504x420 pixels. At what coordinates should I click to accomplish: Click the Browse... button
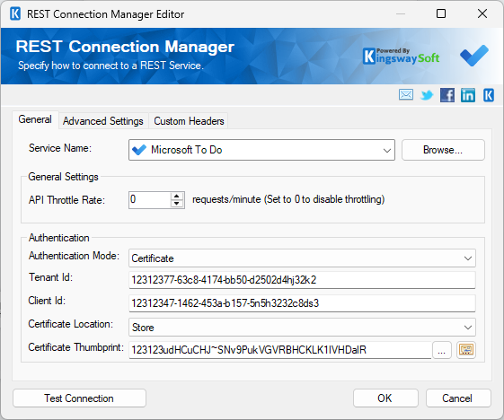tap(443, 150)
